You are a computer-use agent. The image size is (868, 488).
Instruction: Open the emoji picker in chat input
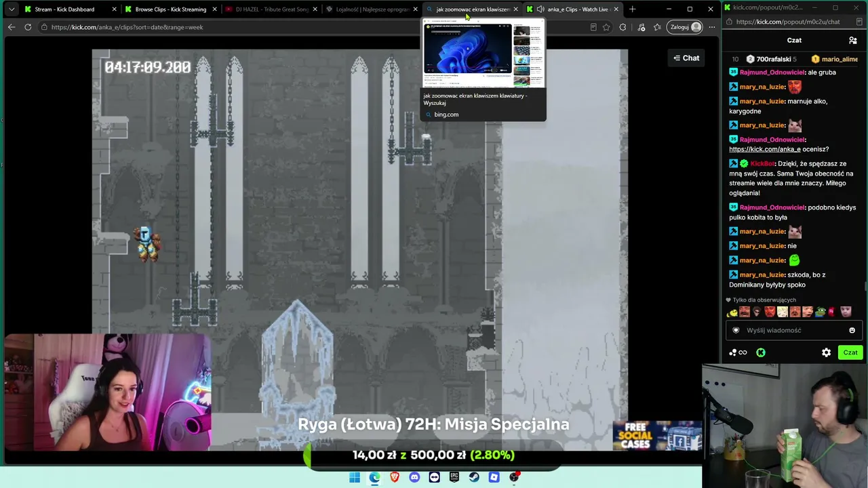coord(852,330)
